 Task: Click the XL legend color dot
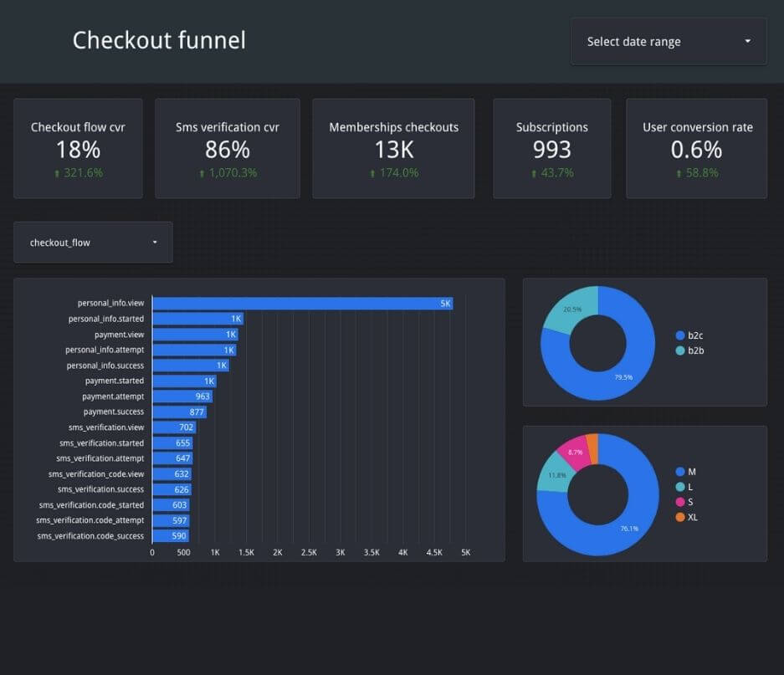[680, 517]
